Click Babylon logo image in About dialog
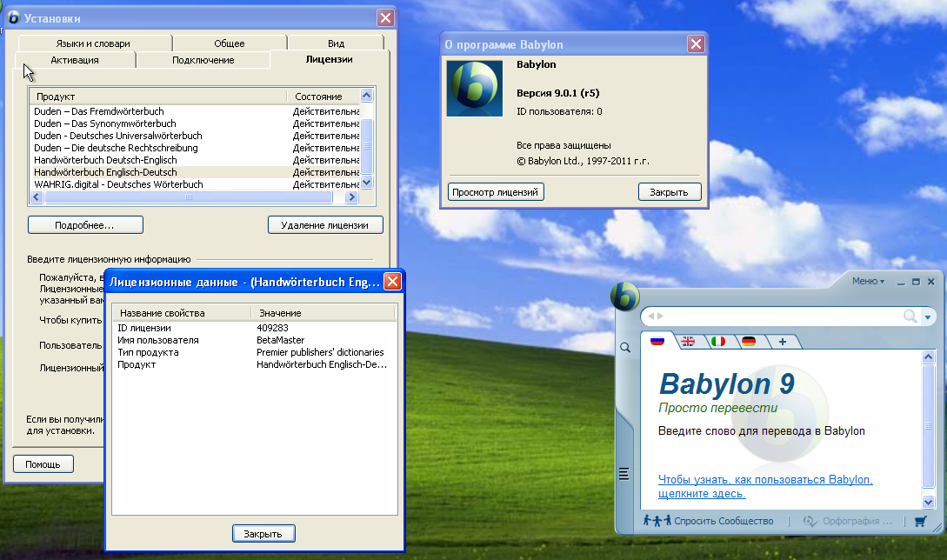947x560 pixels. tap(474, 88)
